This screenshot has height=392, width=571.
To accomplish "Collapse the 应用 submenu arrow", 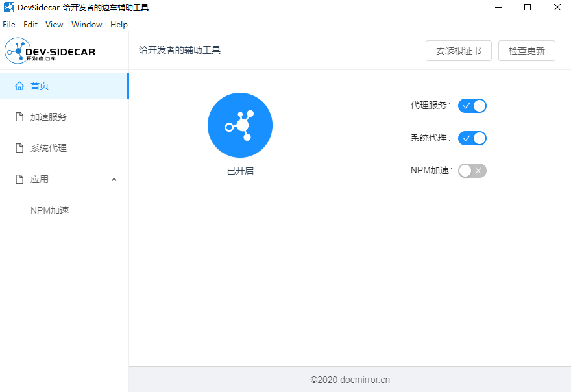I will click(x=114, y=179).
